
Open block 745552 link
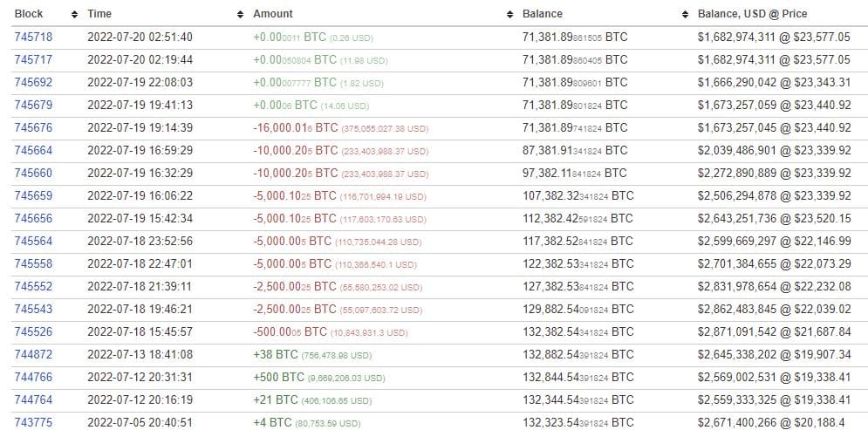[x=33, y=287]
